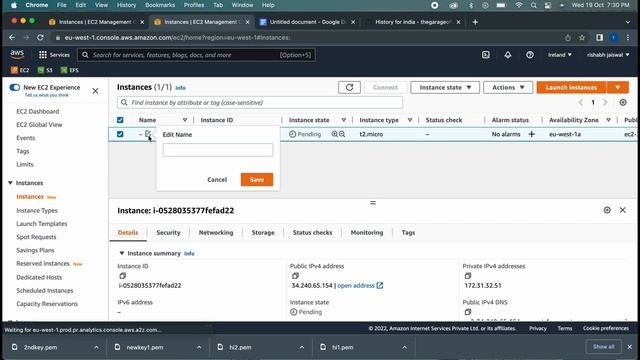Screen dimensions: 640x360
Task: Copy the Public IPv4 DNS
Action: (x=468, y=312)
